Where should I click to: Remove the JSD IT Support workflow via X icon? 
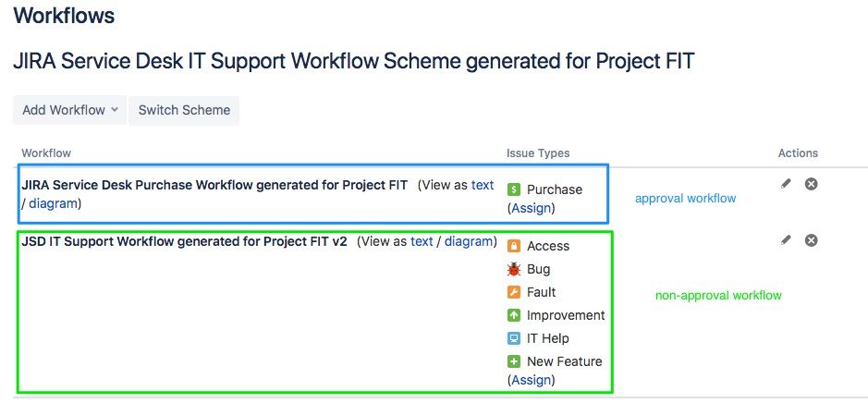coord(811,239)
